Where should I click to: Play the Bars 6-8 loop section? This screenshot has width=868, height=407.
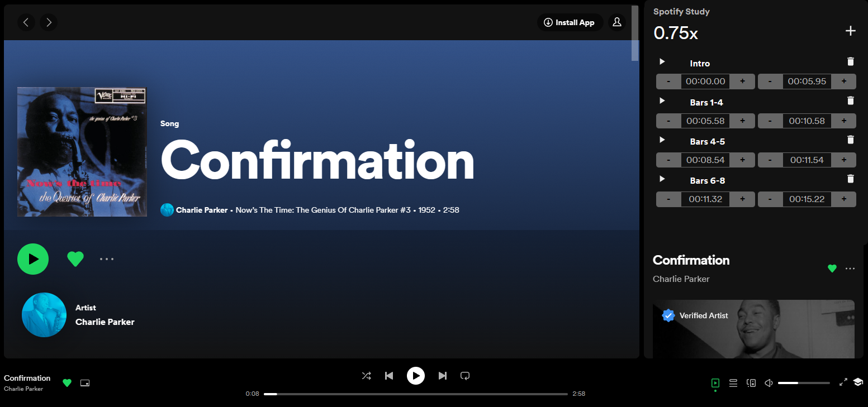[x=662, y=179]
